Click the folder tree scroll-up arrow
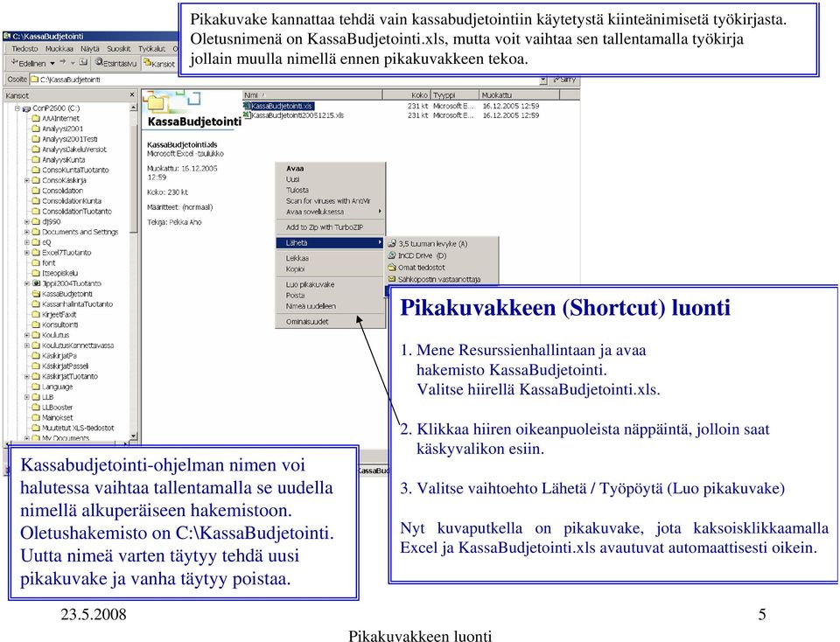 [x=133, y=108]
